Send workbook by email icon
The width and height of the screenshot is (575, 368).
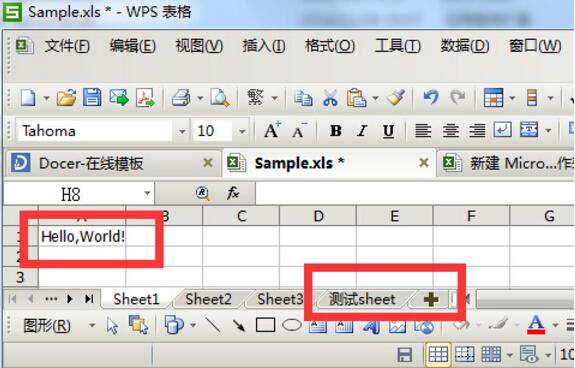(x=119, y=98)
